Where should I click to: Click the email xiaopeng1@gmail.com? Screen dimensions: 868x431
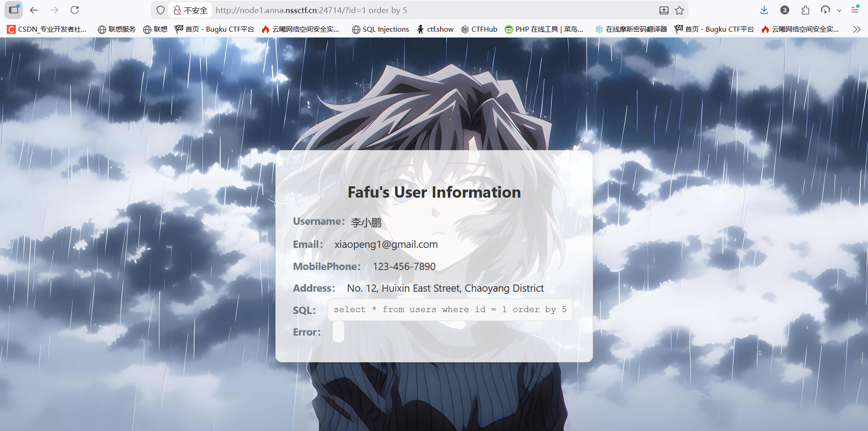[386, 244]
